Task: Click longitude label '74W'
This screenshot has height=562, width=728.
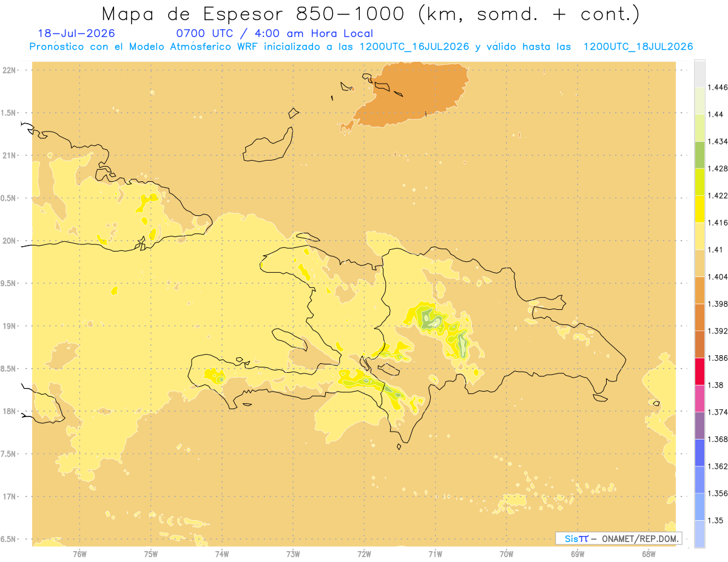Action: 222,554
